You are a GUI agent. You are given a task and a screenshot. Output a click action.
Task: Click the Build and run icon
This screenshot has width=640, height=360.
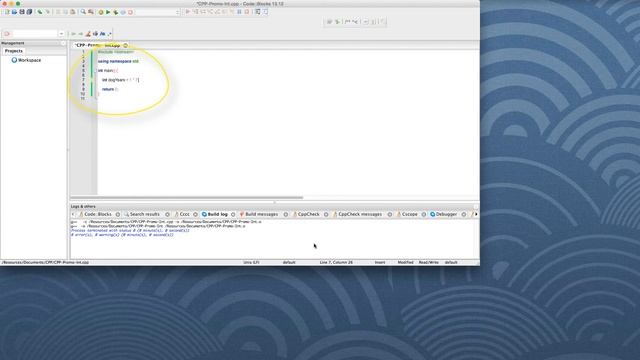(116, 12)
